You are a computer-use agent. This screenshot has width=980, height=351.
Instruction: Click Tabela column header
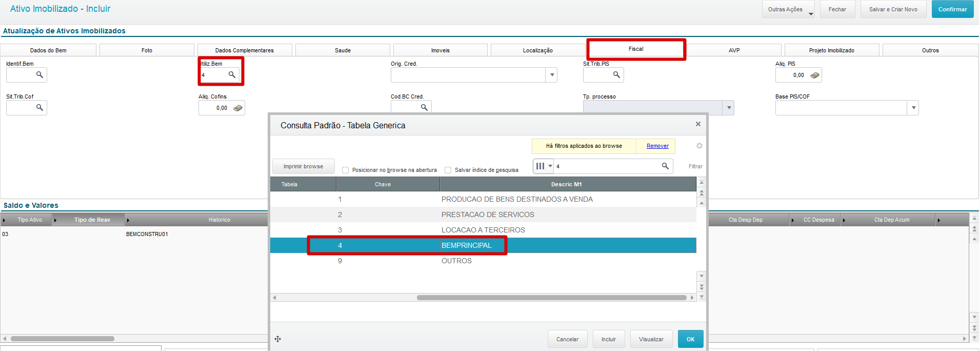click(303, 184)
